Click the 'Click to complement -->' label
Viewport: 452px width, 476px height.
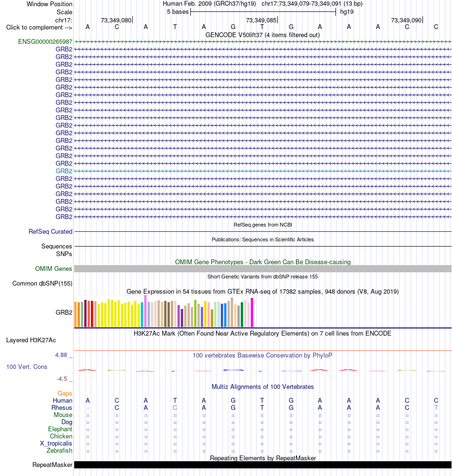(x=39, y=27)
